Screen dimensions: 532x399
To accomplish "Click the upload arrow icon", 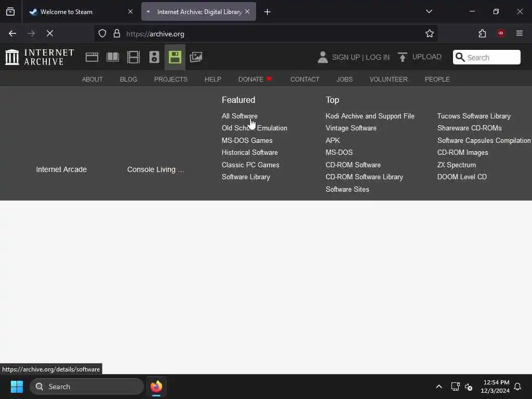I will (403, 57).
